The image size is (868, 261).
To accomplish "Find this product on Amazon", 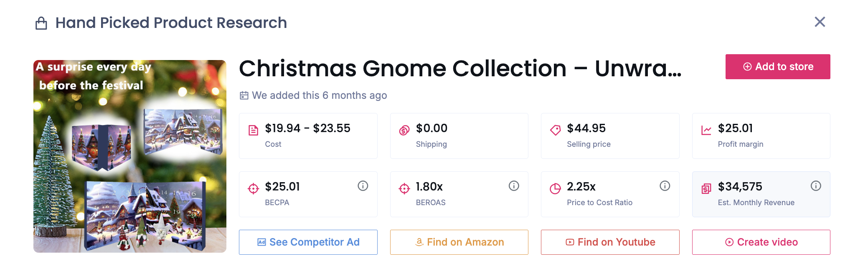I will [x=459, y=242].
